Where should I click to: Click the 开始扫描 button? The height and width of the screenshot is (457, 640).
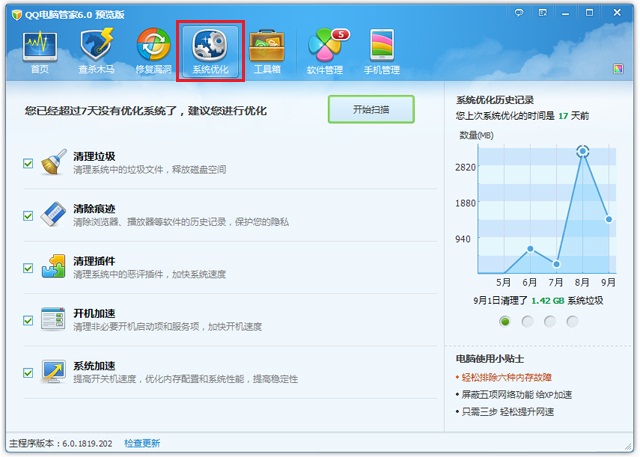click(371, 109)
